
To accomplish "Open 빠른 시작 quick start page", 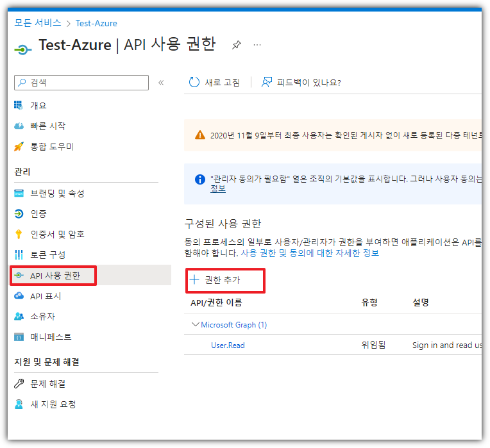I will pyautogui.click(x=47, y=126).
